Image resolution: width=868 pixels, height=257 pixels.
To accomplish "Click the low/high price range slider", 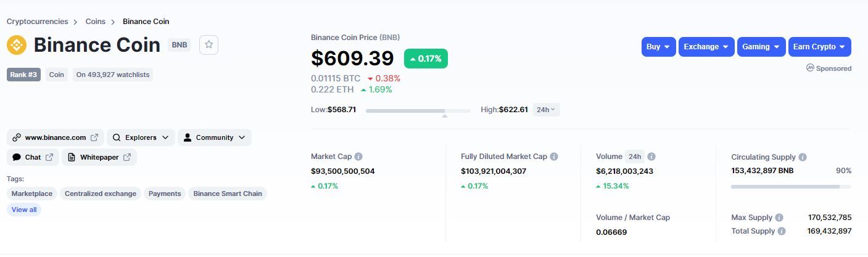I will (x=418, y=110).
